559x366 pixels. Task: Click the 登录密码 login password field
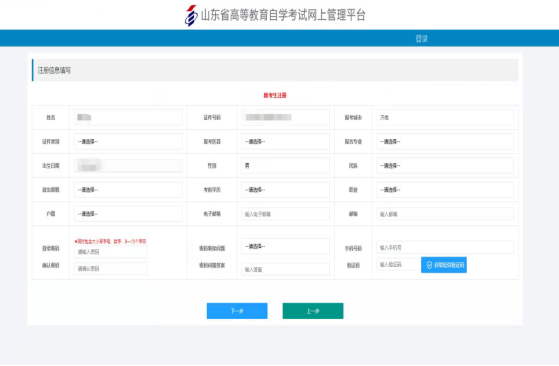pos(111,252)
